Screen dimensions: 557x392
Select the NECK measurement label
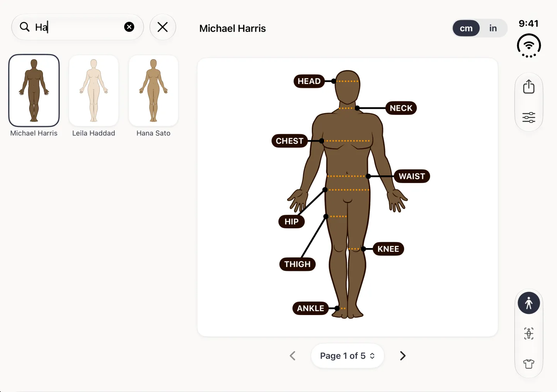point(401,108)
